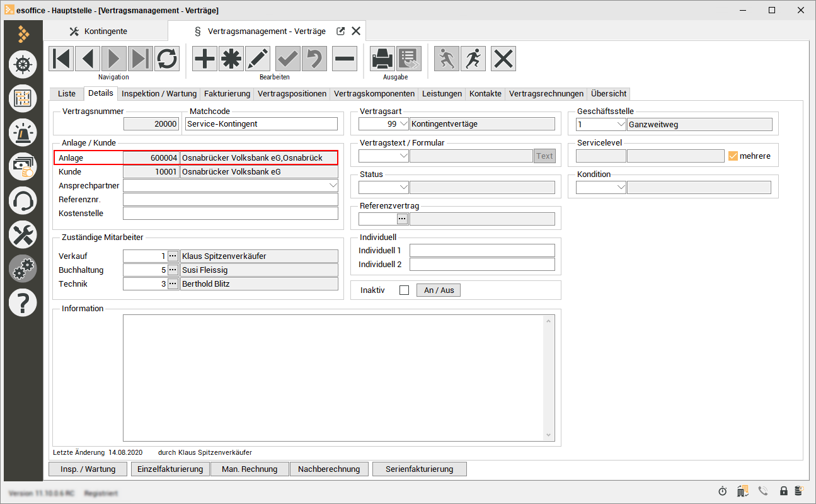Click the esoffice logo in the sidebar

pyautogui.click(x=23, y=33)
